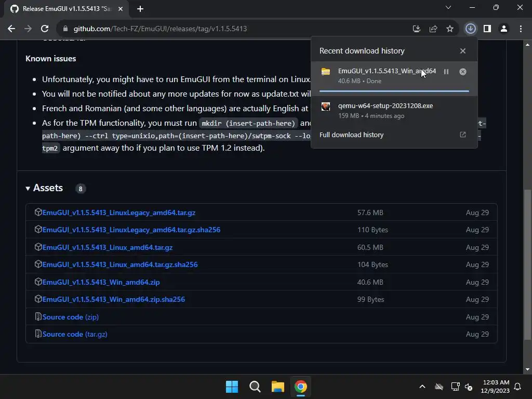Open the Chrome profile menu
This screenshot has width=532, height=399.
(504, 29)
